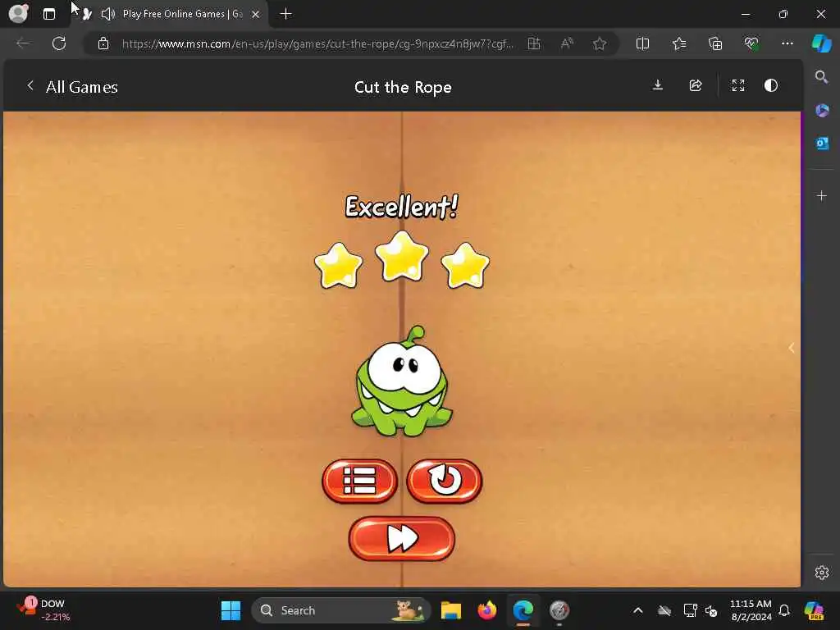Toggle the dark/light contrast theme icon
Screen dimensions: 840x630
pyautogui.click(x=771, y=85)
